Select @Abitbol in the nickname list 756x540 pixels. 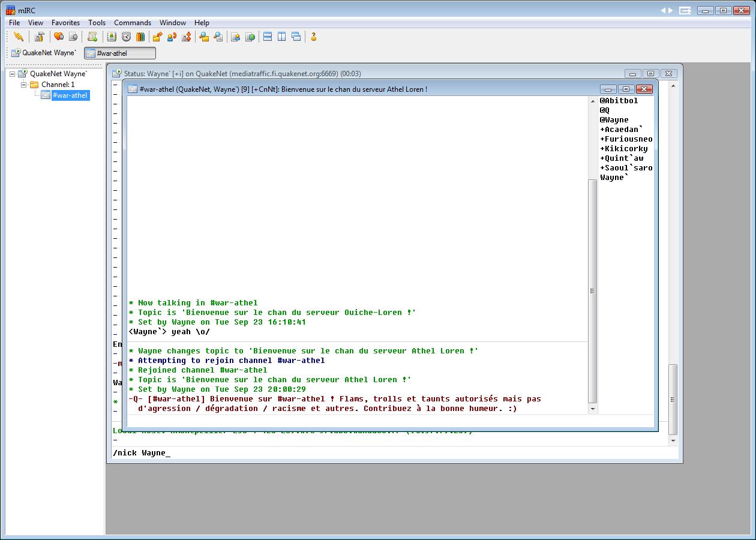[x=619, y=101]
